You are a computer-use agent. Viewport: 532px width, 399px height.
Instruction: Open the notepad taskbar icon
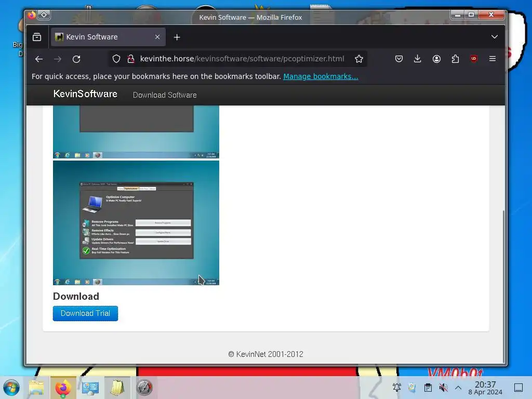(117, 388)
